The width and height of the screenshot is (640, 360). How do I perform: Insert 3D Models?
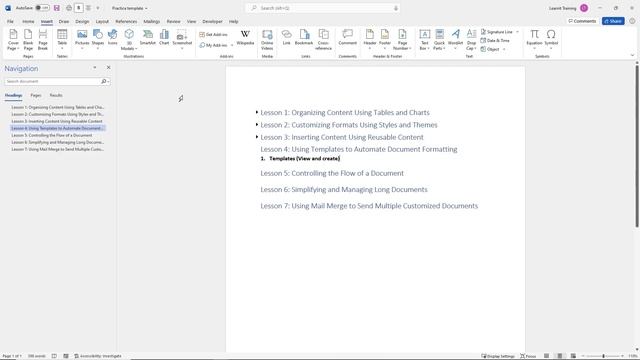click(129, 40)
